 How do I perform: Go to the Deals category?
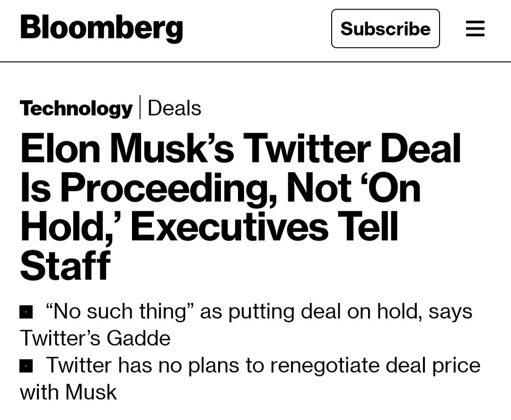(174, 108)
